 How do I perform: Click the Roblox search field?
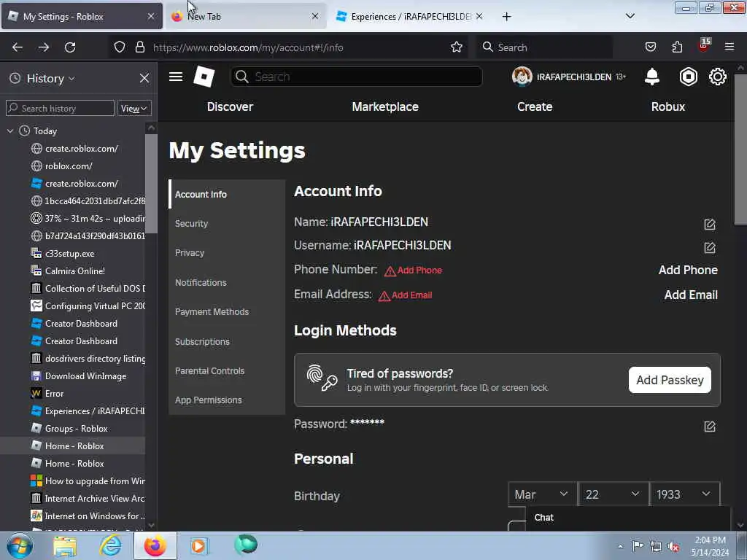click(356, 77)
